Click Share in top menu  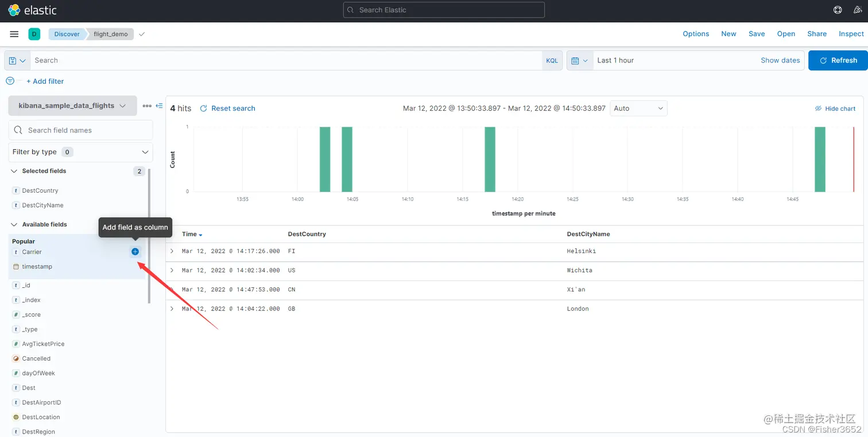(817, 34)
